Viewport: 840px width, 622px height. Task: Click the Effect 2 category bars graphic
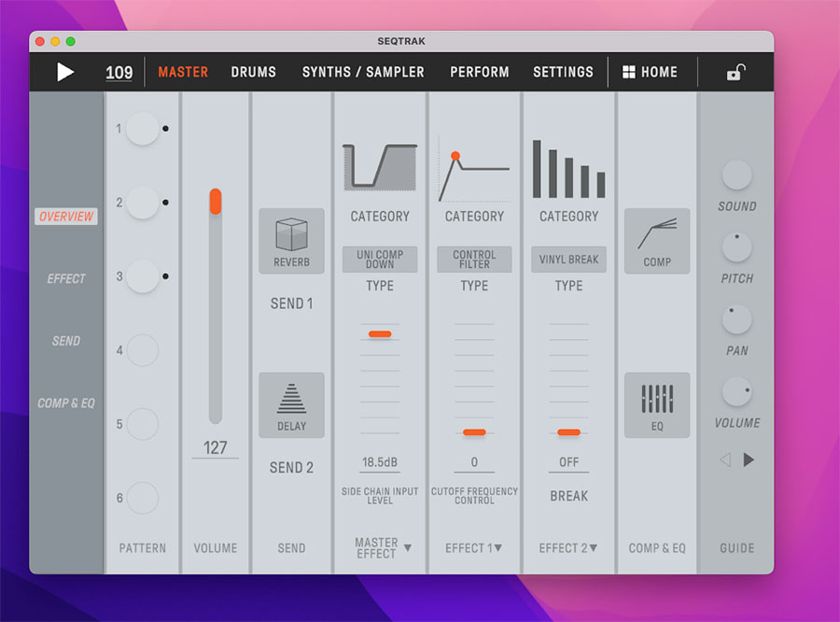568,169
